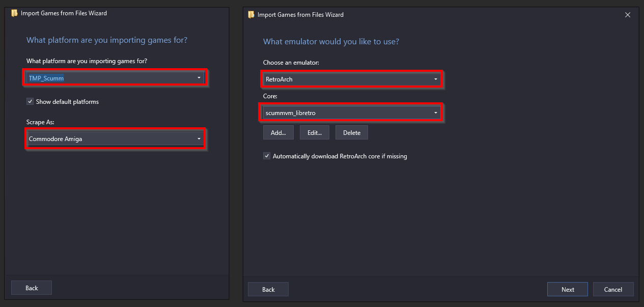Click the 'Choose an emulator:' label

291,63
